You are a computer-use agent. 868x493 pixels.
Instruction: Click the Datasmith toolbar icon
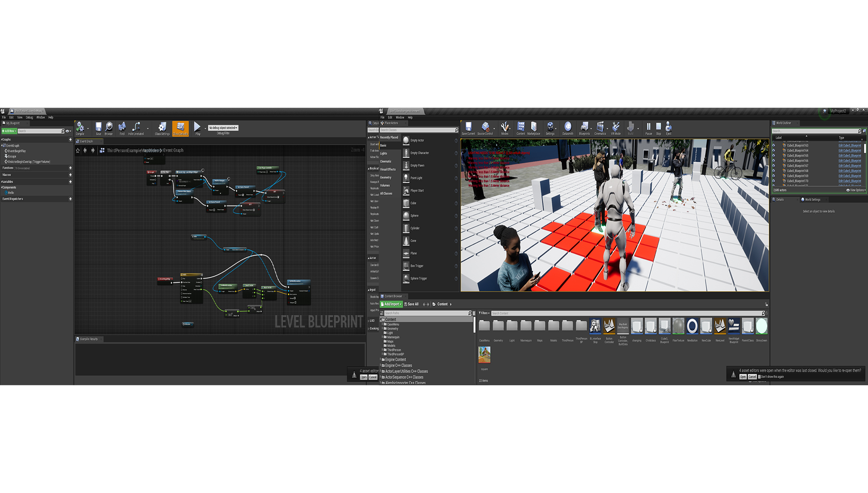click(x=568, y=128)
